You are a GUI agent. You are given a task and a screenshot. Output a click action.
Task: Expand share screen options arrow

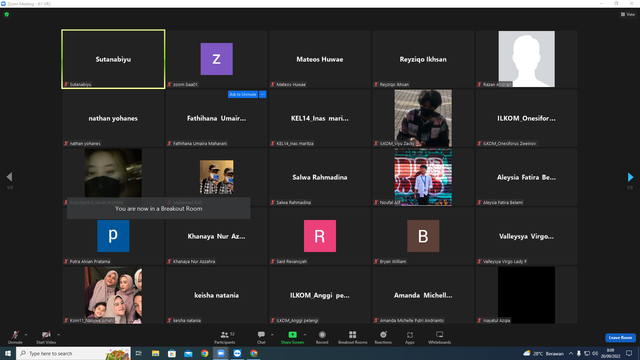(305, 335)
